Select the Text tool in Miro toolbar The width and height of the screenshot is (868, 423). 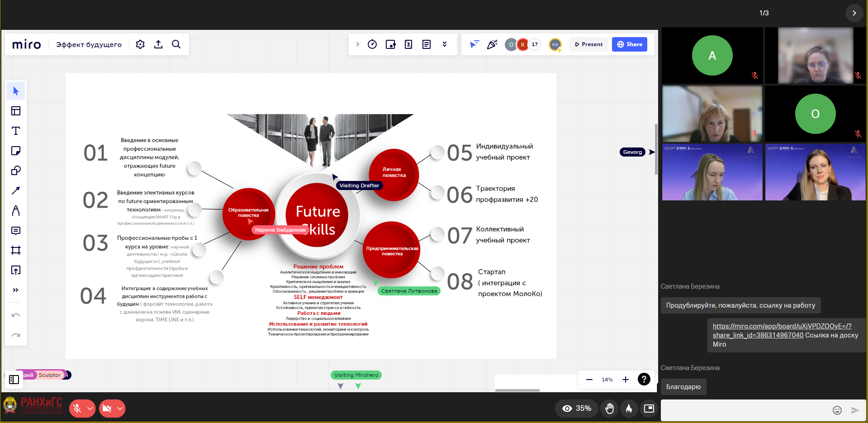16,131
